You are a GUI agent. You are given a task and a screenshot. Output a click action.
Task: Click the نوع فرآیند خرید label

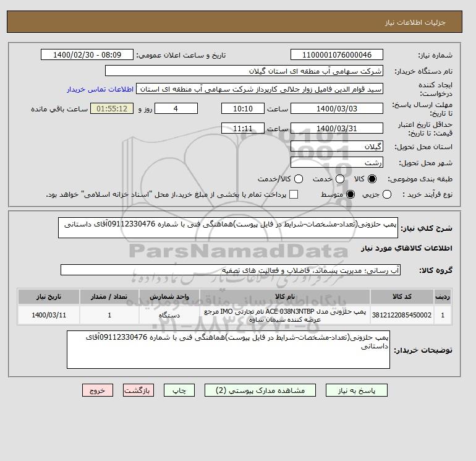(x=427, y=194)
